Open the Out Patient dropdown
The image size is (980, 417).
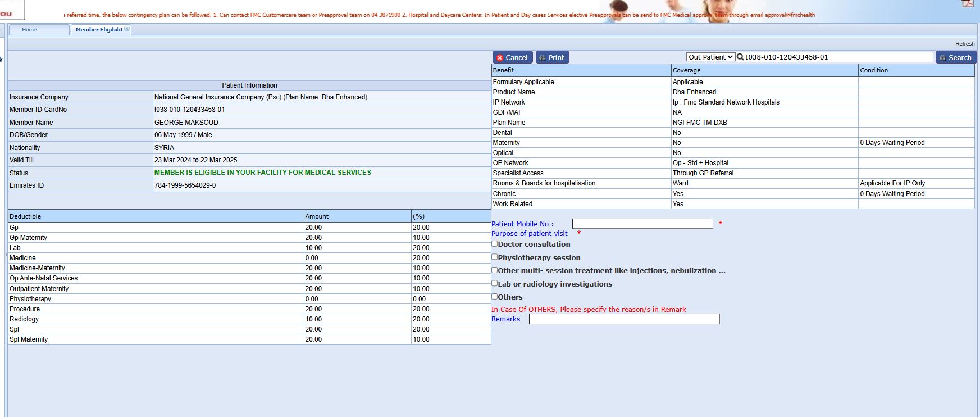(710, 57)
